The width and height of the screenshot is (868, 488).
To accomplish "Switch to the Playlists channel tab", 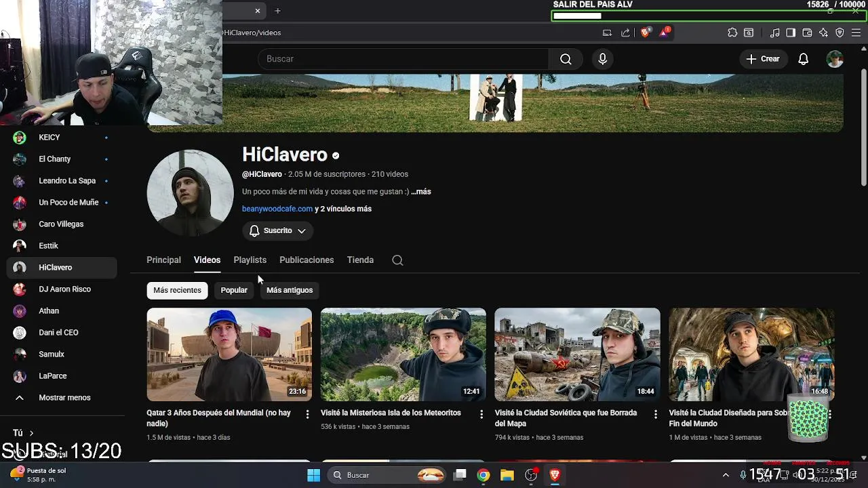I will coord(250,260).
